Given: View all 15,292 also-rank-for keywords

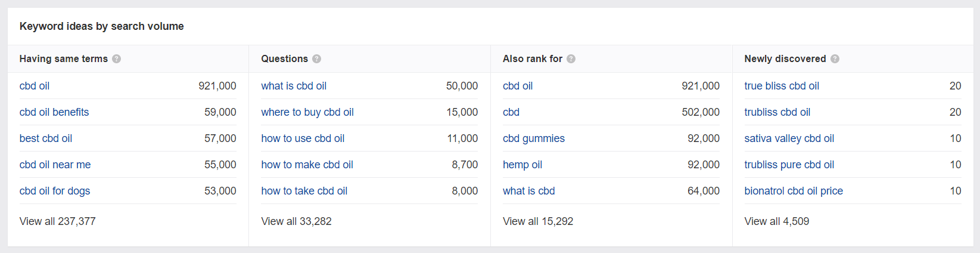Looking at the screenshot, I should click(538, 221).
